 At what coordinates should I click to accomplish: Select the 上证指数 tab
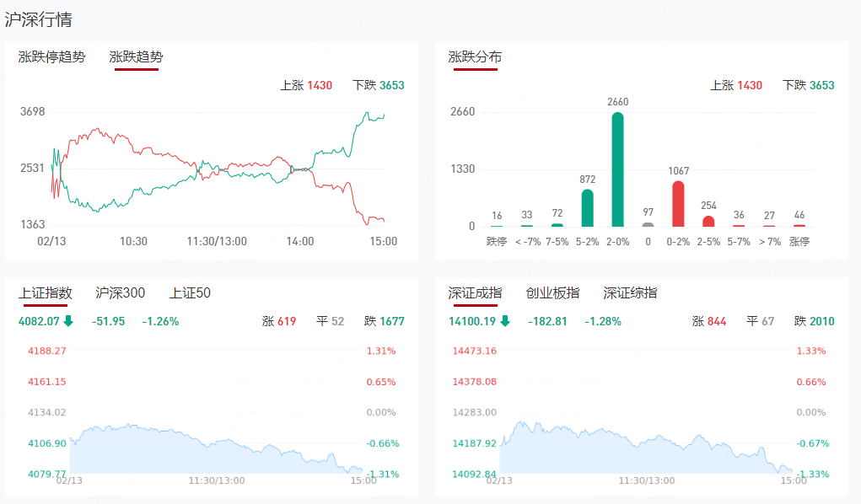tap(46, 293)
